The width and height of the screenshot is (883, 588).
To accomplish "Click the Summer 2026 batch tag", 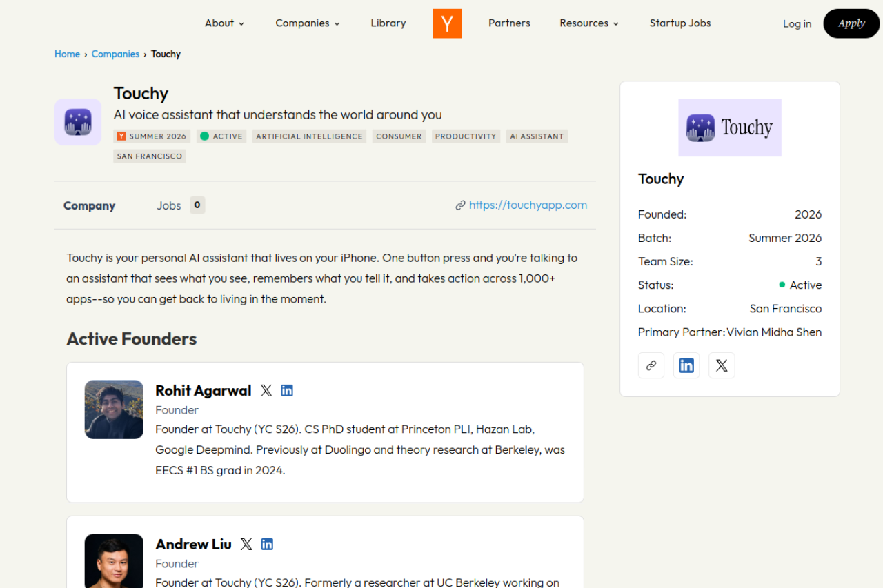I will tap(152, 136).
